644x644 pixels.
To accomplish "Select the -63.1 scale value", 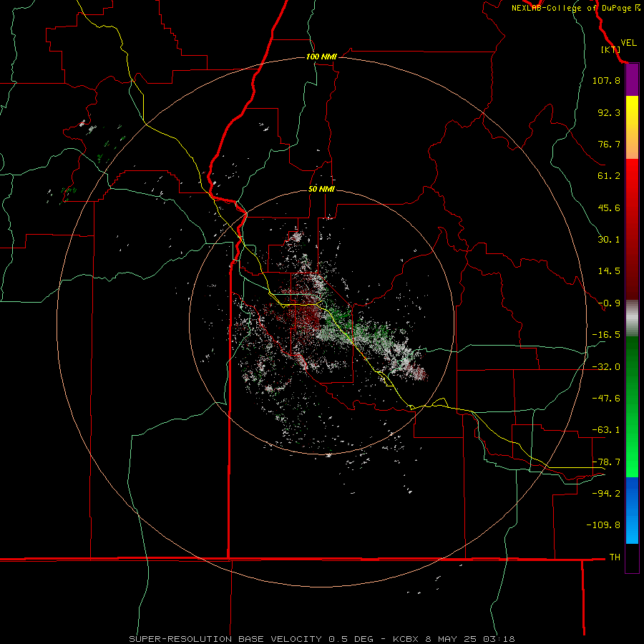I will (x=606, y=430).
